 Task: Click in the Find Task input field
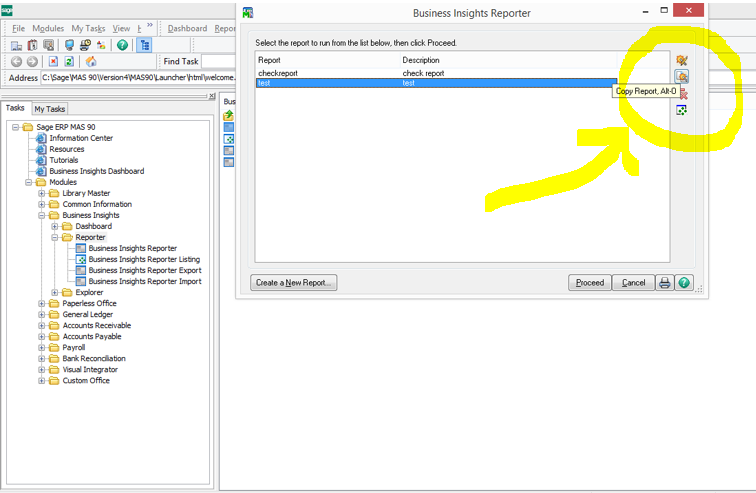coord(218,62)
